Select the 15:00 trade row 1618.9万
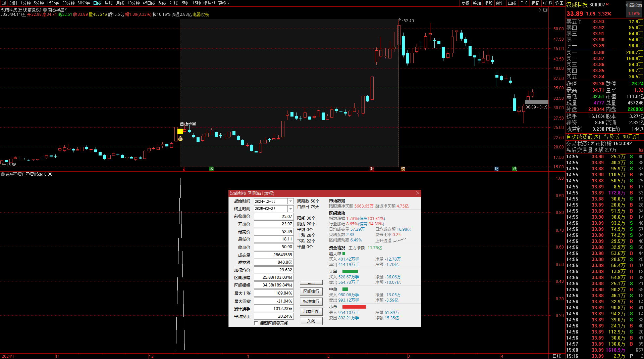 [x=604, y=350]
